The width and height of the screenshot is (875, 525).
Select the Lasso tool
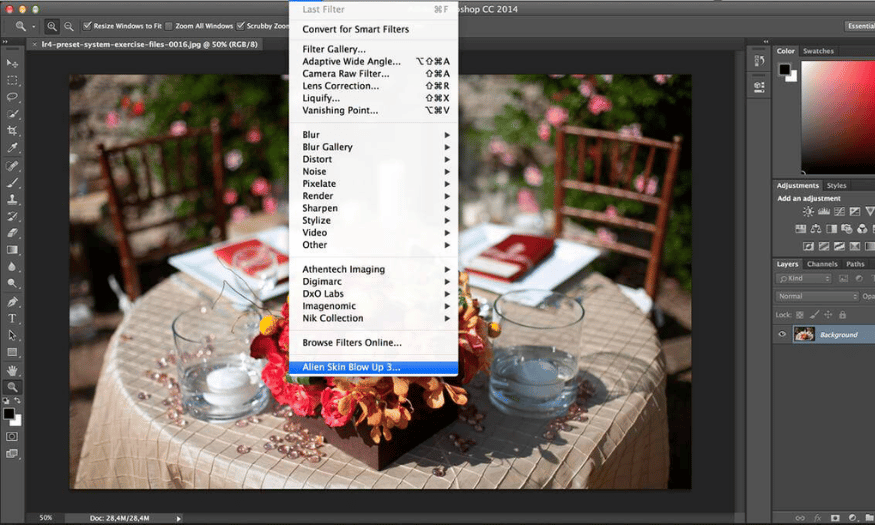[x=12, y=97]
